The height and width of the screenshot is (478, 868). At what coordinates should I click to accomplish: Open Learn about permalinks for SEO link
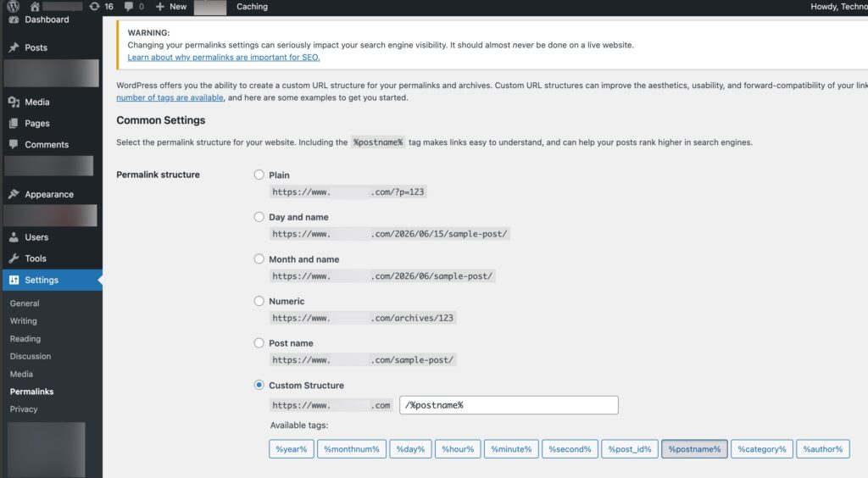pos(224,57)
